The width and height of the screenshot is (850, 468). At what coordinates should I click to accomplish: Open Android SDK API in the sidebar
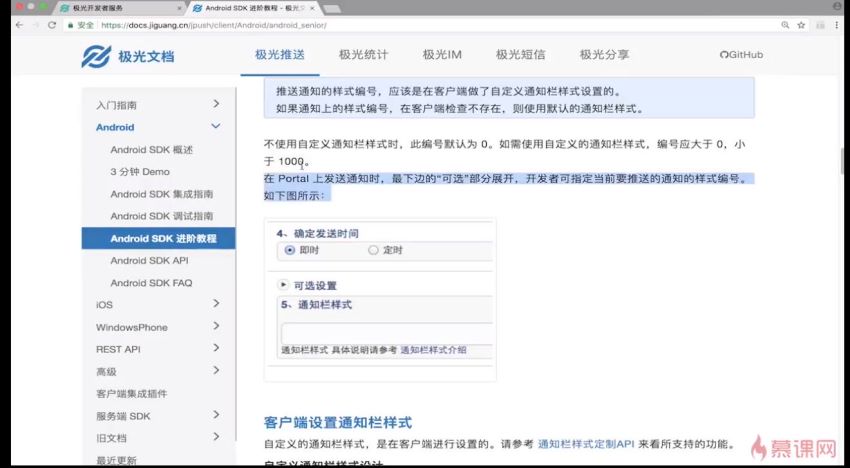pos(149,260)
